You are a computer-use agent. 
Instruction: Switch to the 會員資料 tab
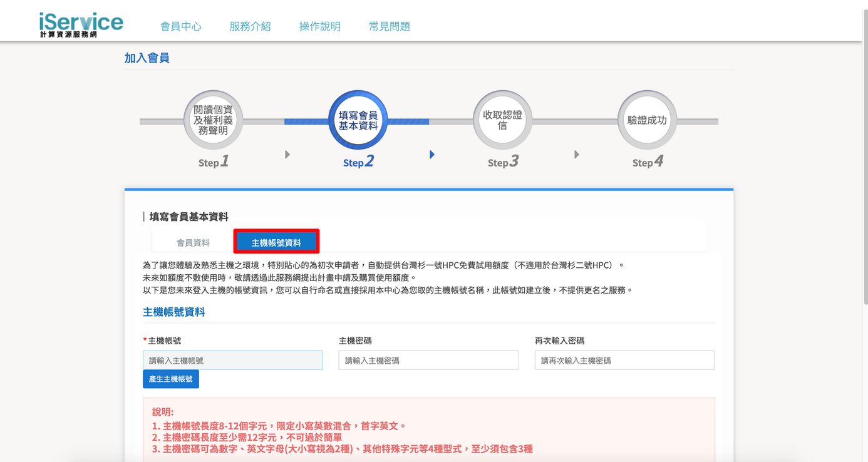coord(193,242)
